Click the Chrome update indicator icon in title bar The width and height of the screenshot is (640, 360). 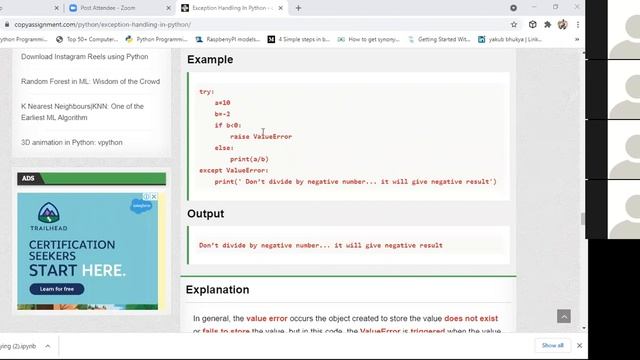click(513, 8)
